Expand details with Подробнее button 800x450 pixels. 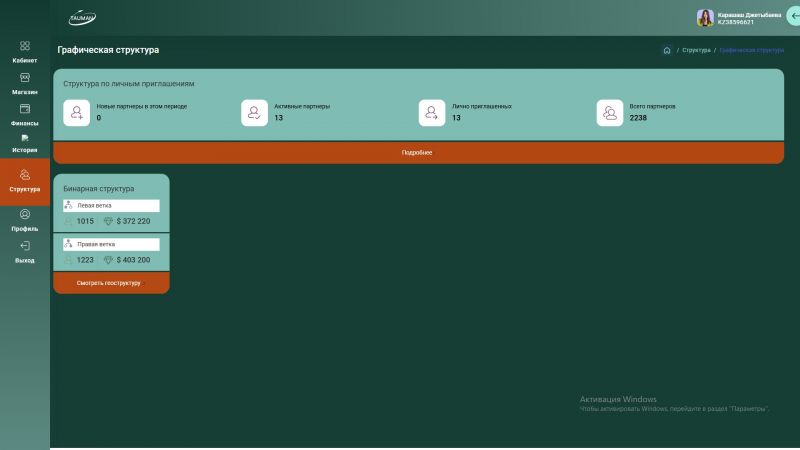pos(418,153)
